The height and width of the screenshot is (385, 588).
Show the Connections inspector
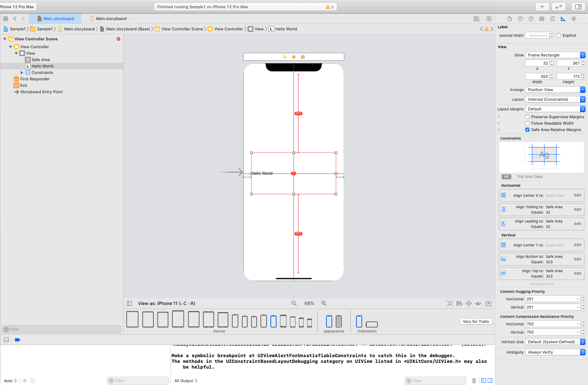click(x=574, y=19)
